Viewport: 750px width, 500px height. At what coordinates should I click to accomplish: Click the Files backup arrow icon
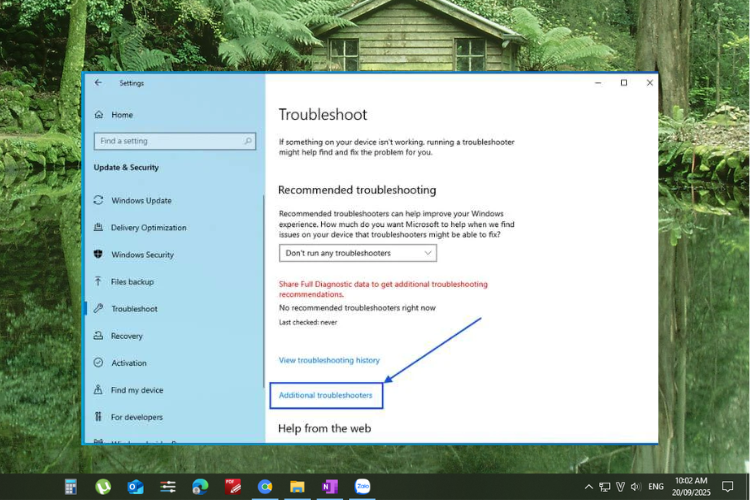pos(98,281)
